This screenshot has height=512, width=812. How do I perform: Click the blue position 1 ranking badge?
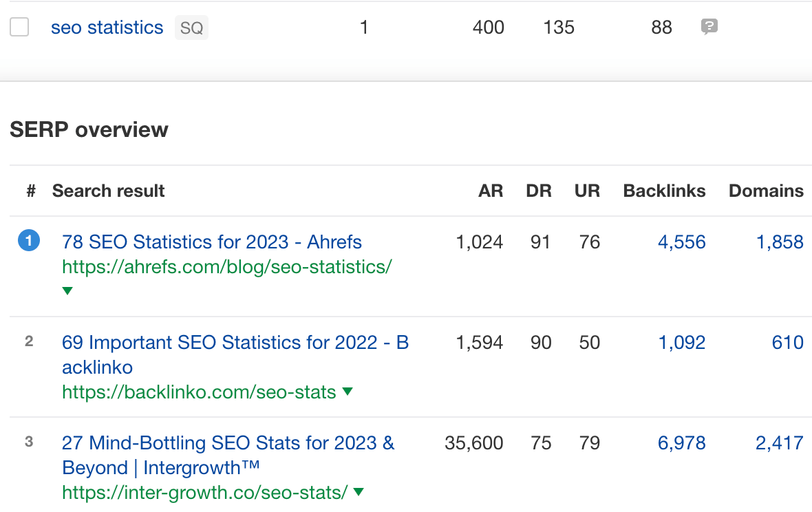click(29, 242)
